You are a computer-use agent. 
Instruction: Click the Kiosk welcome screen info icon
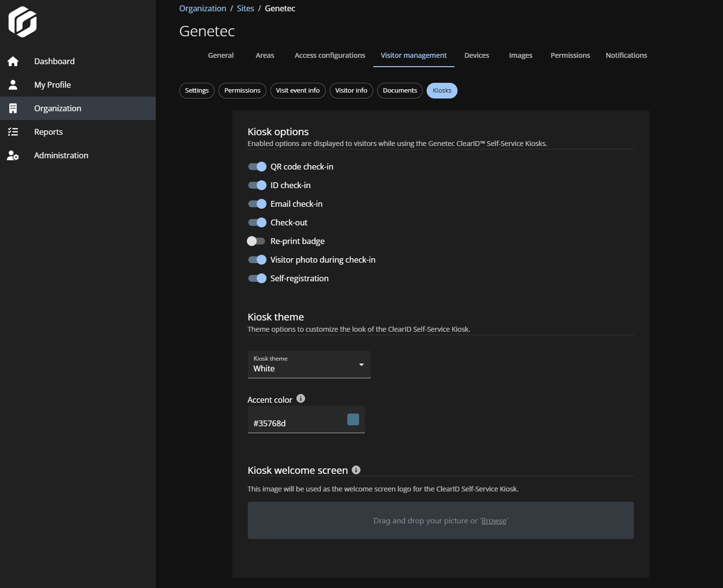pos(356,470)
